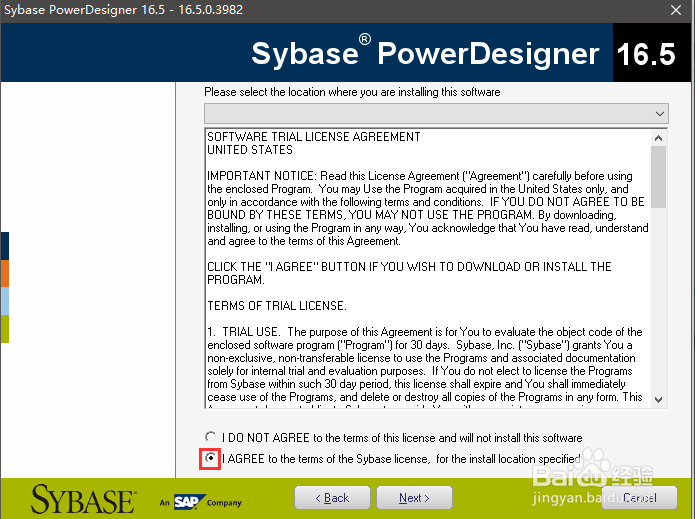
Task: Open the install location dropdown
Action: tap(436, 113)
